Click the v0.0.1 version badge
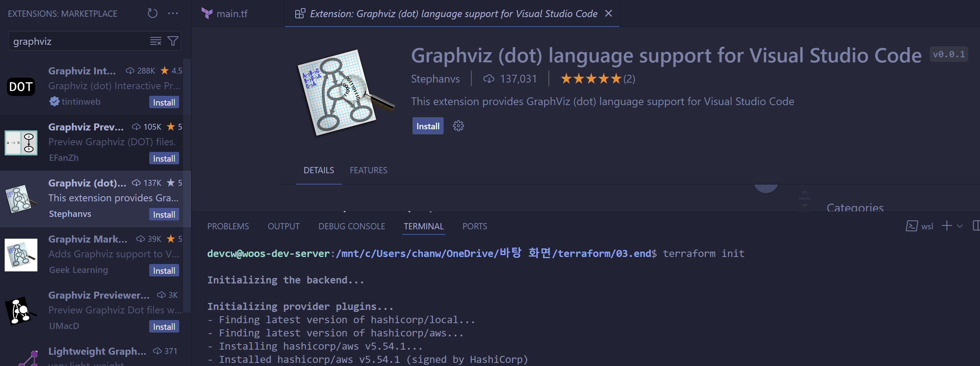980x366 pixels. [x=948, y=55]
